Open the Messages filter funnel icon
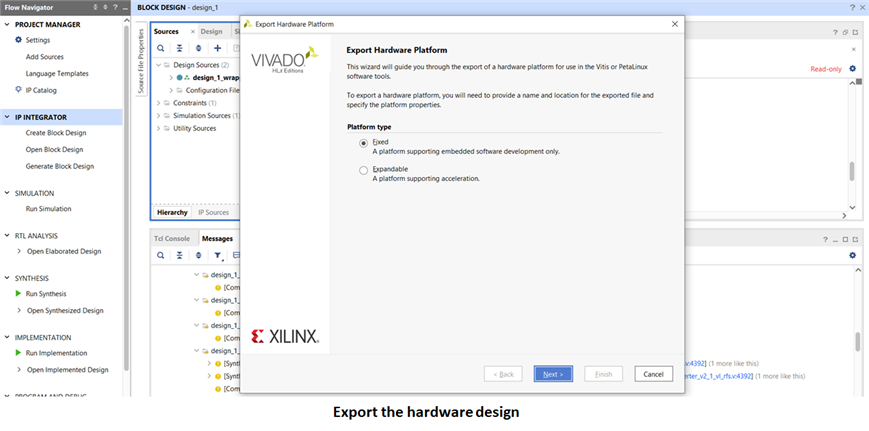 [x=218, y=255]
